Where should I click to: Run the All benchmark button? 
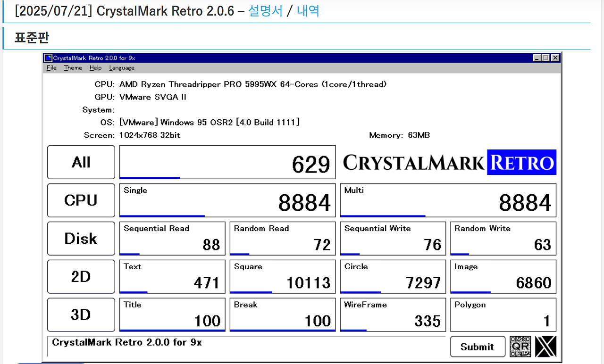point(81,162)
